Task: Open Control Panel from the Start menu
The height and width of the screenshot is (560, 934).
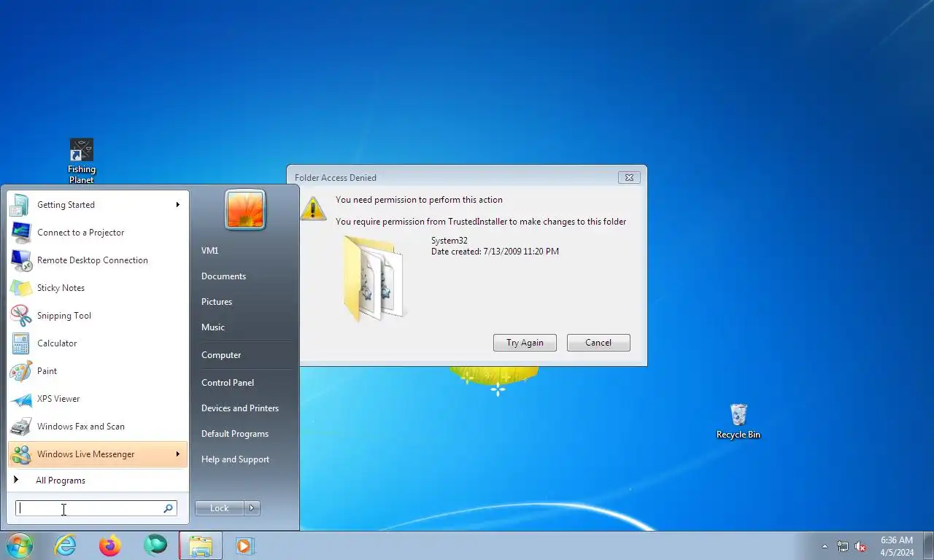Action: (228, 383)
